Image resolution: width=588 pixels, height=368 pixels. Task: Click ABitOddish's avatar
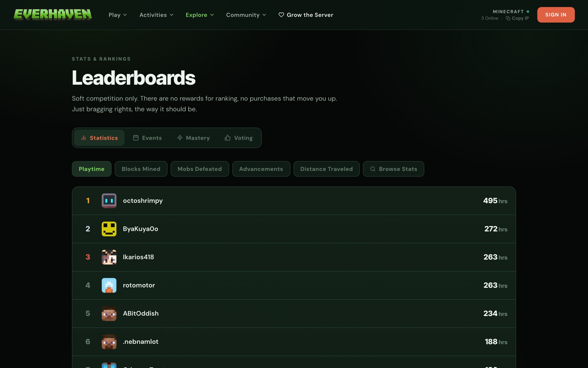tap(109, 314)
